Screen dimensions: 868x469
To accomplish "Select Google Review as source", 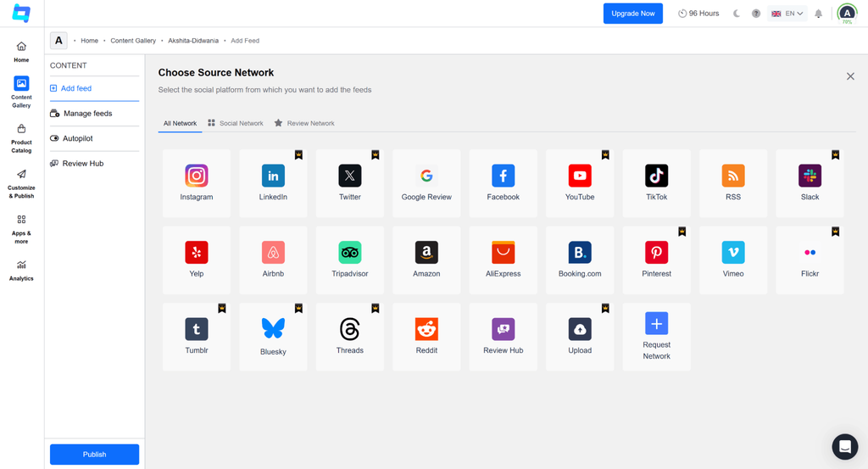I will point(426,183).
